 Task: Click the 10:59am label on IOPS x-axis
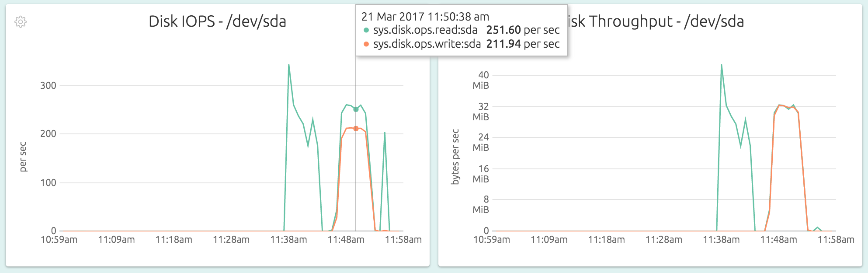pos(59,240)
